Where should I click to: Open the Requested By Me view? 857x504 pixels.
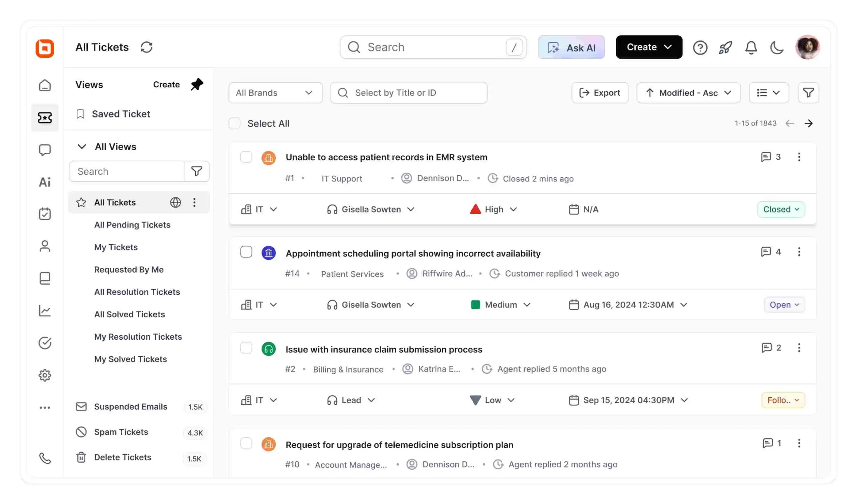pyautogui.click(x=129, y=270)
